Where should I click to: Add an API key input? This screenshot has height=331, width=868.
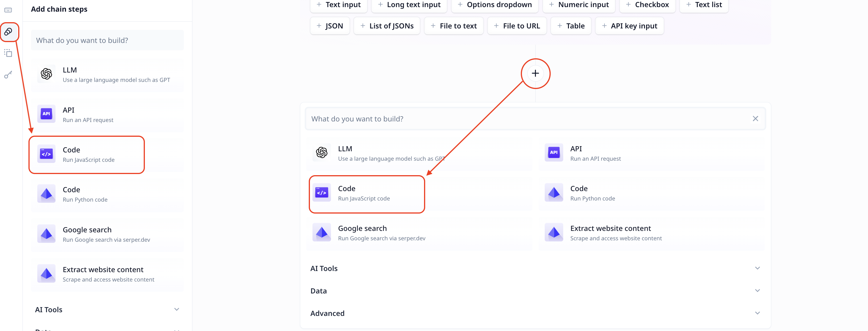pos(630,26)
